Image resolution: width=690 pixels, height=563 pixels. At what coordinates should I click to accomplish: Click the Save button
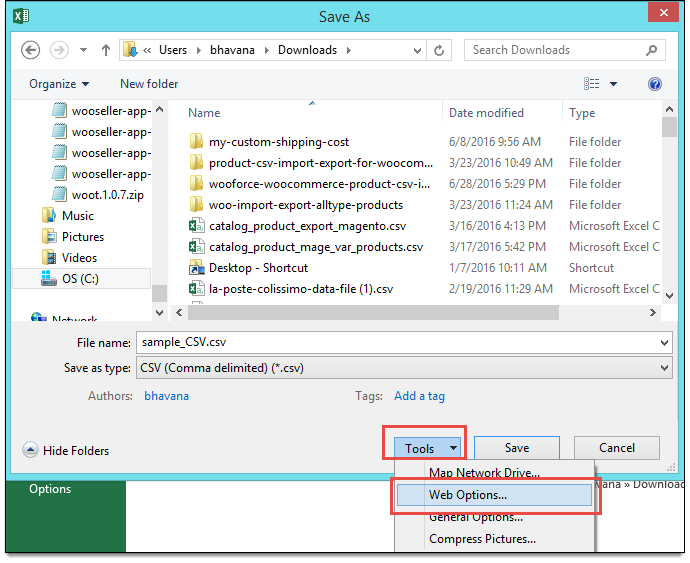516,448
